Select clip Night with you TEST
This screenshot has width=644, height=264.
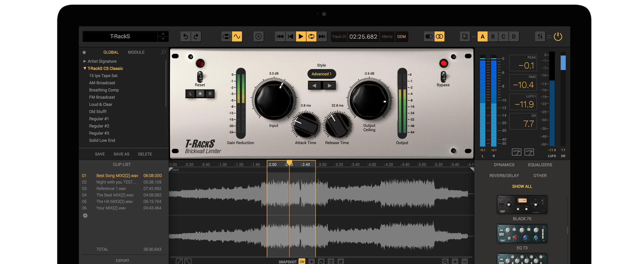coord(122,182)
